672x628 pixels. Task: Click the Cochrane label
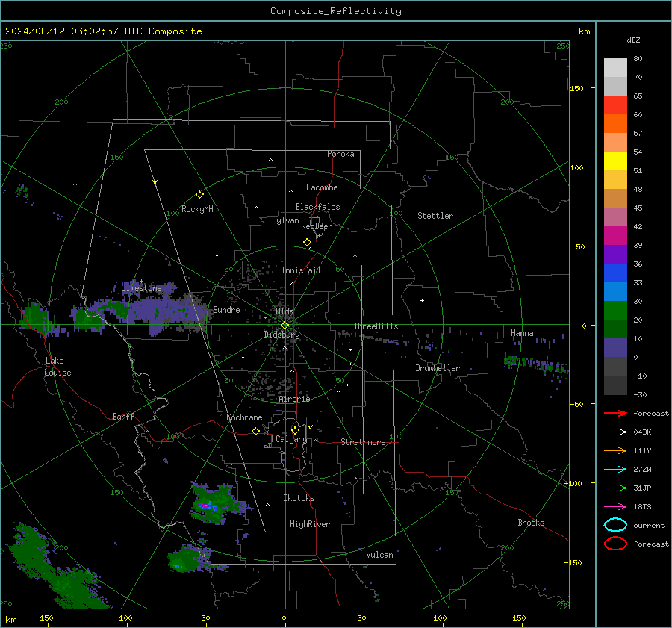coord(244,417)
